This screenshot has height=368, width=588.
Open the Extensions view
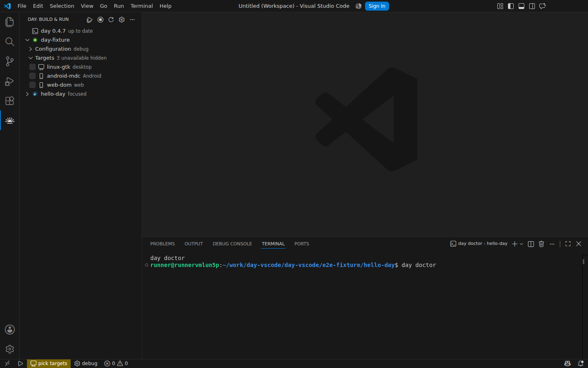[9, 101]
